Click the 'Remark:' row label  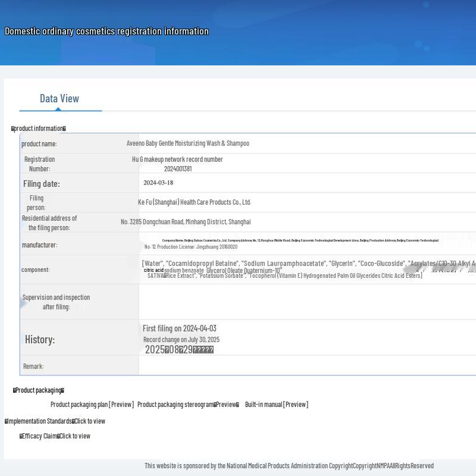(33, 367)
